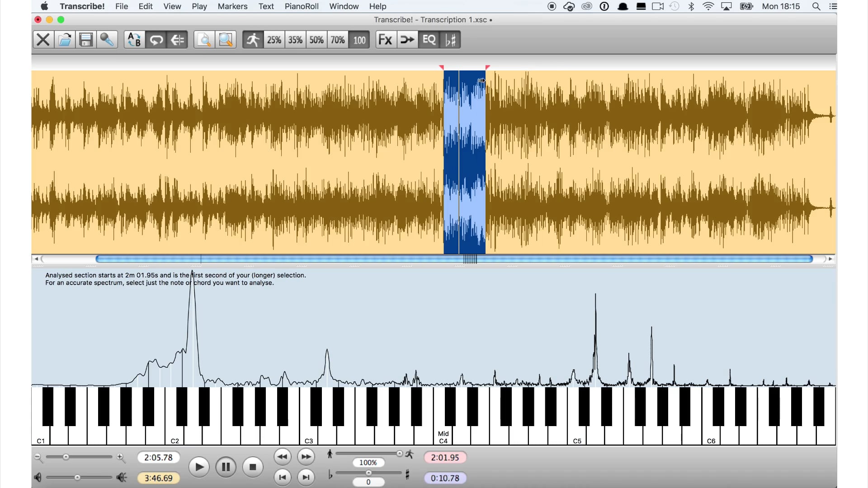Image resolution: width=868 pixels, height=488 pixels.
Task: Click the total duration 3:46.69
Action: [158, 478]
